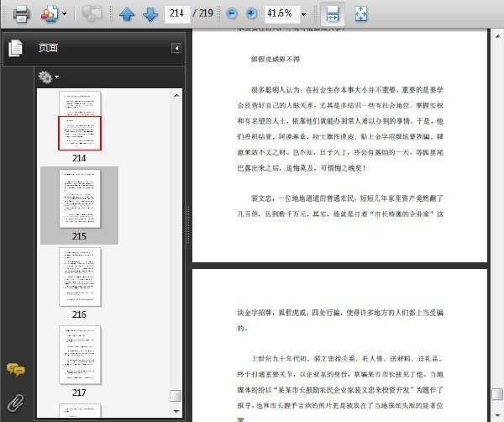This screenshot has height=422, width=504.
Task: Click the grayed comment bubbles icon
Action: pyautogui.click(x=92, y=13)
